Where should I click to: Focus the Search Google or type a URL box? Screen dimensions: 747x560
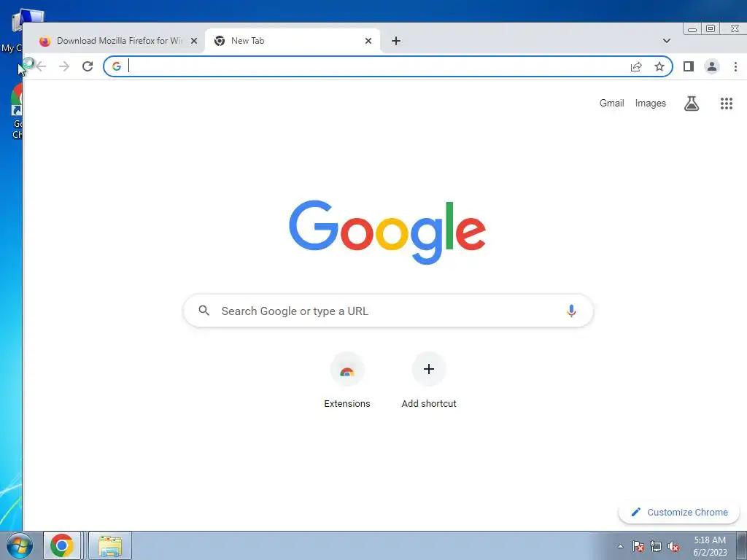point(388,311)
